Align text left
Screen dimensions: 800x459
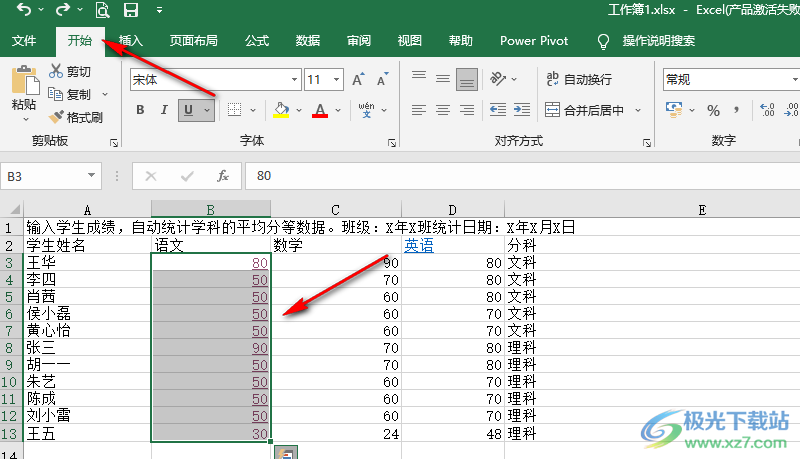click(419, 110)
